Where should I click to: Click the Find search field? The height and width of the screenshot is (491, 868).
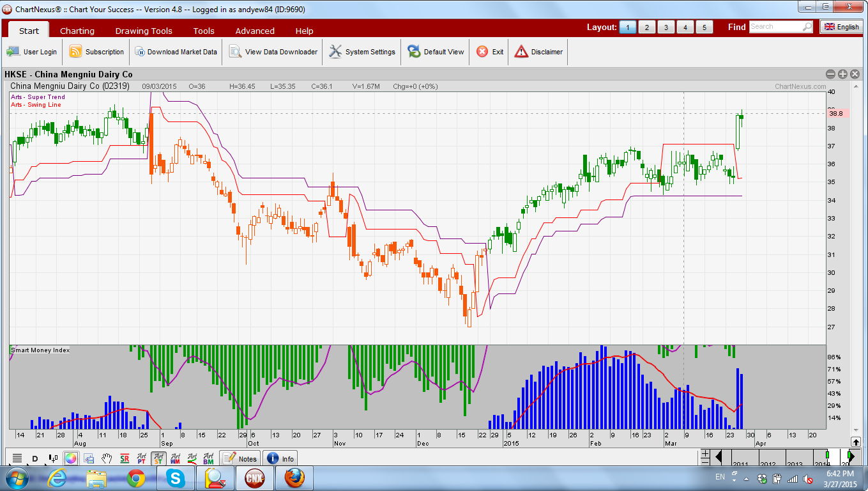[780, 27]
